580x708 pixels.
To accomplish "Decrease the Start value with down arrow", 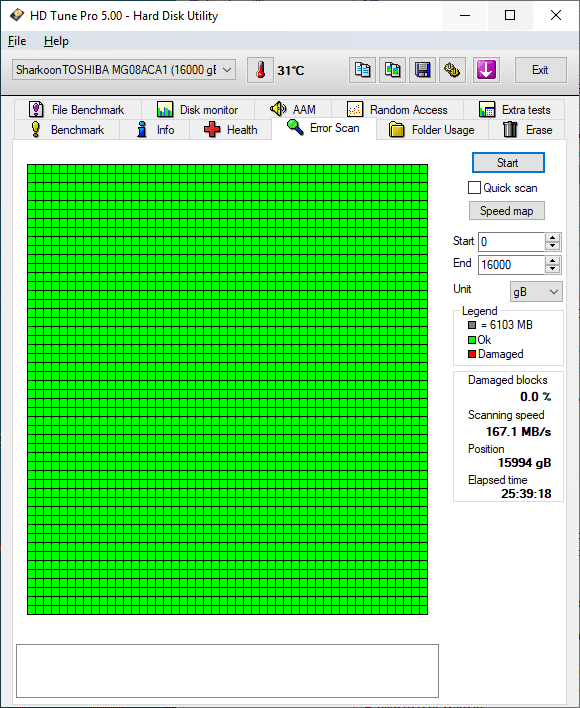I will tap(552, 246).
